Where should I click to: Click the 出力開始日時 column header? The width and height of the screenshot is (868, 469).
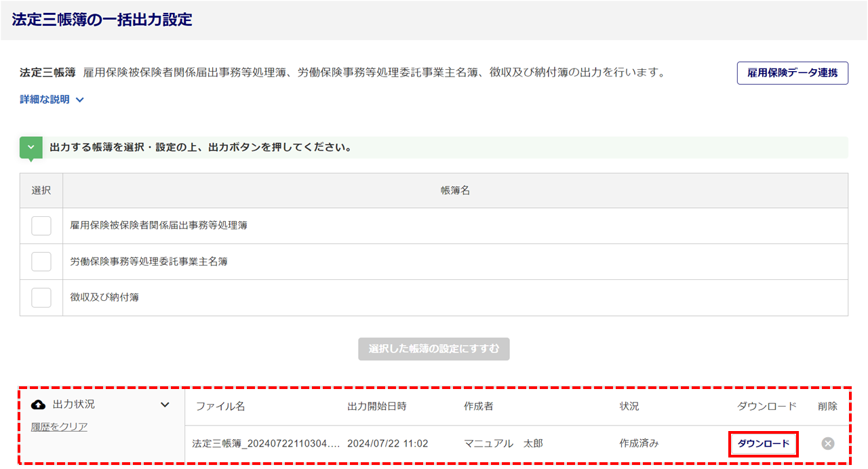(377, 407)
